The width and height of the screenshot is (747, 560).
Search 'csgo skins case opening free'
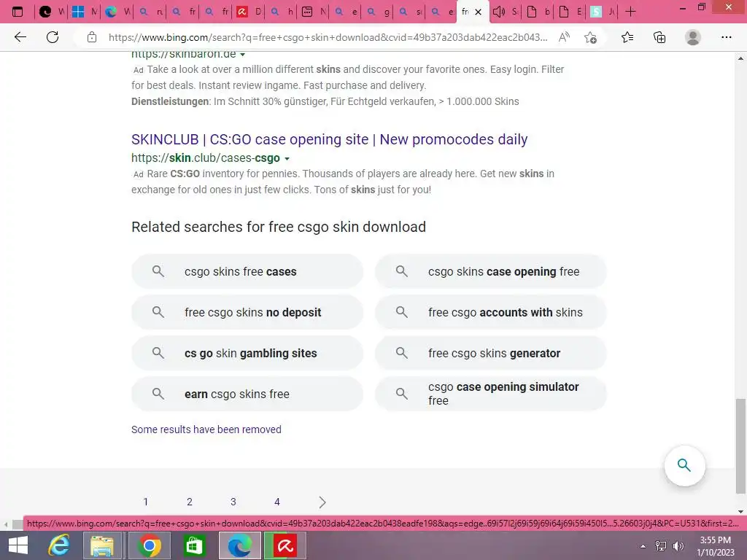[x=491, y=271]
